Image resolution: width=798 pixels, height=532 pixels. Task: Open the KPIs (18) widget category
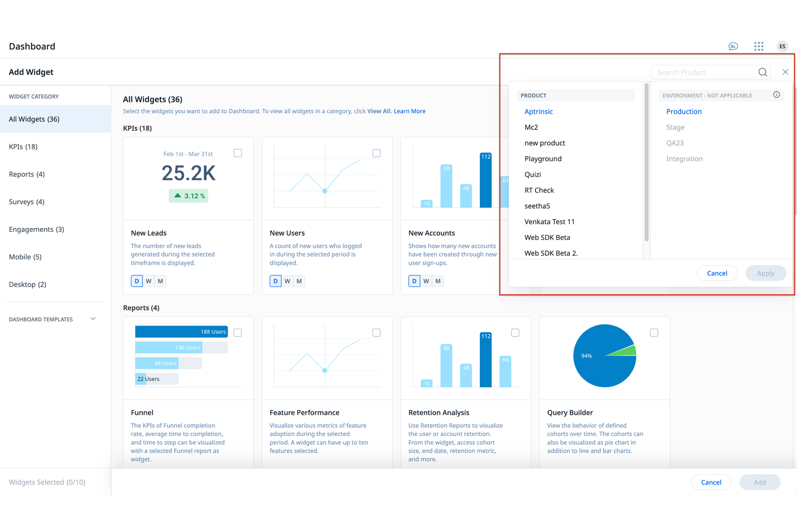(x=23, y=146)
